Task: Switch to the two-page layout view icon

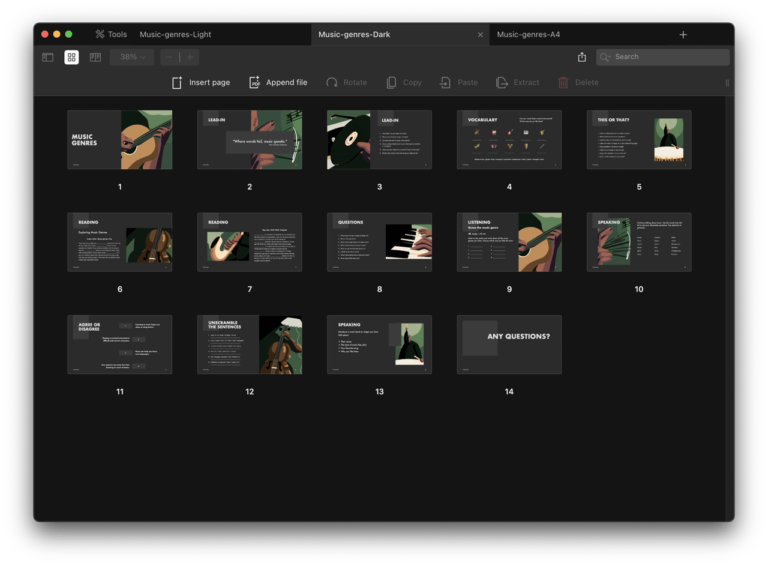Action: point(96,57)
